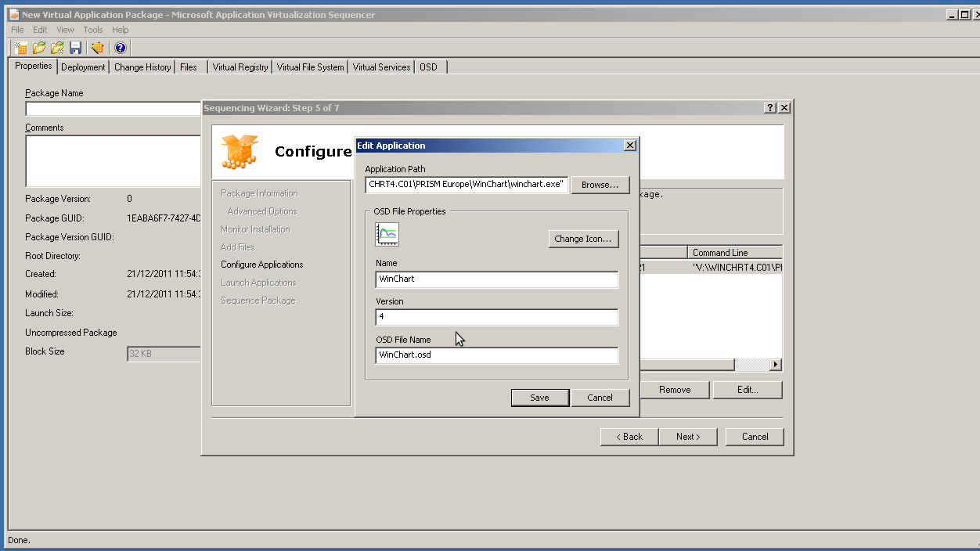The width and height of the screenshot is (980, 551).
Task: Click the Edit... button in the wizard
Action: coord(748,390)
